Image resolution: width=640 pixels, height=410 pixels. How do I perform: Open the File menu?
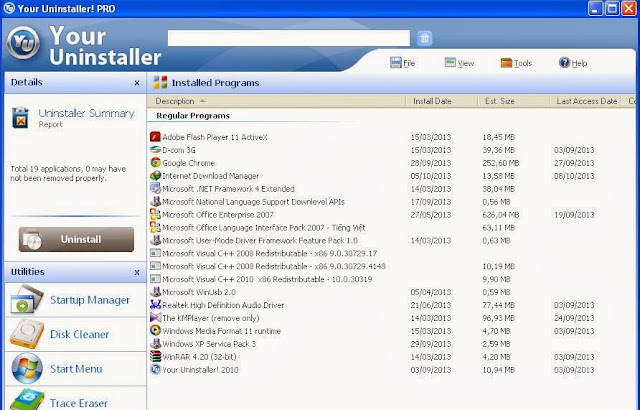tap(402, 63)
